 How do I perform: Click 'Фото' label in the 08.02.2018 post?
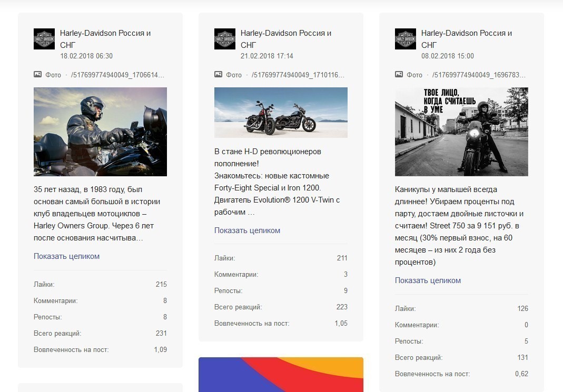click(x=414, y=75)
